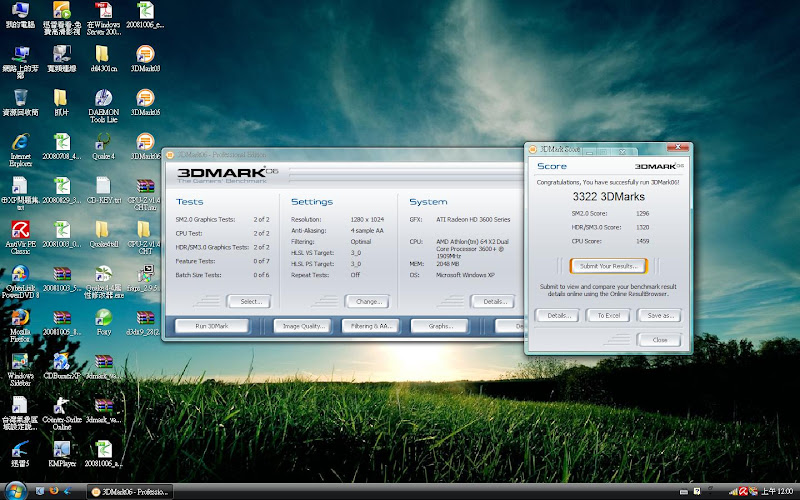Select the 3DMark03 desktop shortcut

[x=145, y=54]
